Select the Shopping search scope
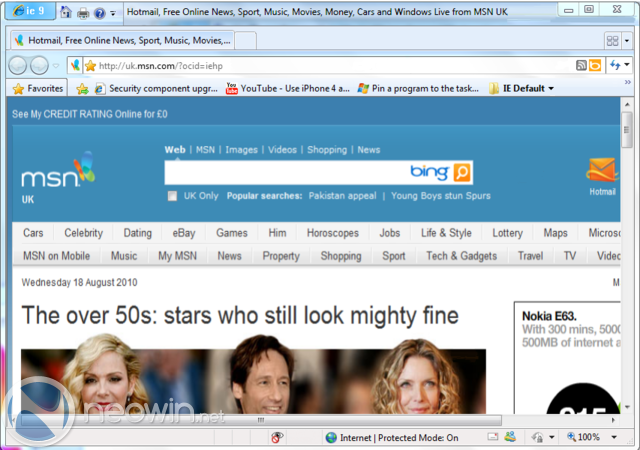 click(327, 150)
